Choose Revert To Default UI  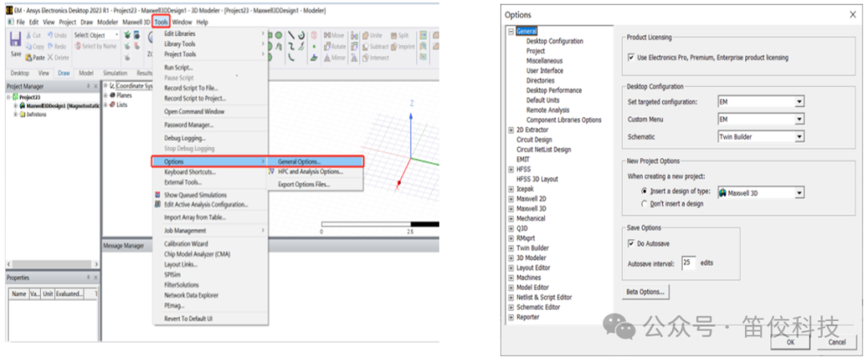coord(211,319)
